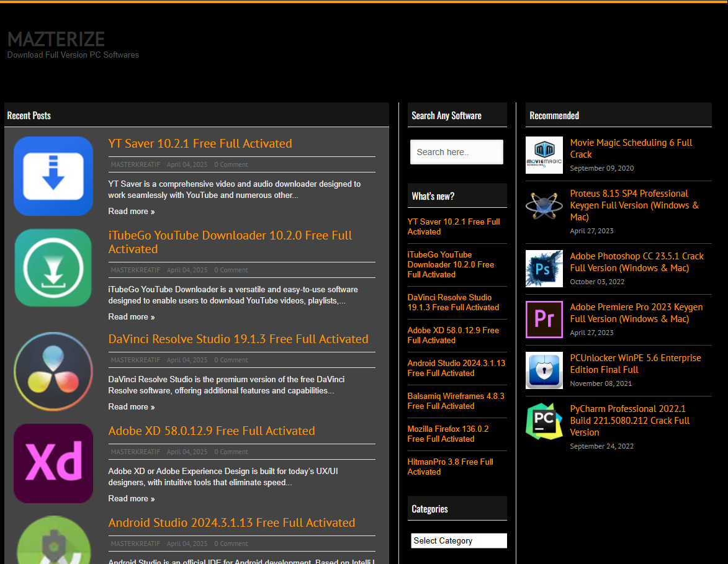The image size is (728, 564).
Task: Click the iTubeGo green download icon
Action: tap(53, 268)
